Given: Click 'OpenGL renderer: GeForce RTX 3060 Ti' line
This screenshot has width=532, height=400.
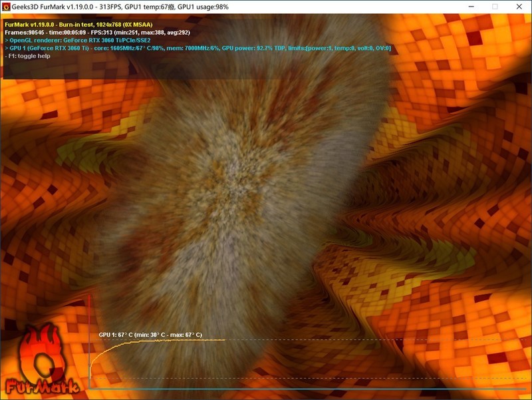Looking at the screenshot, I should tap(78, 41).
